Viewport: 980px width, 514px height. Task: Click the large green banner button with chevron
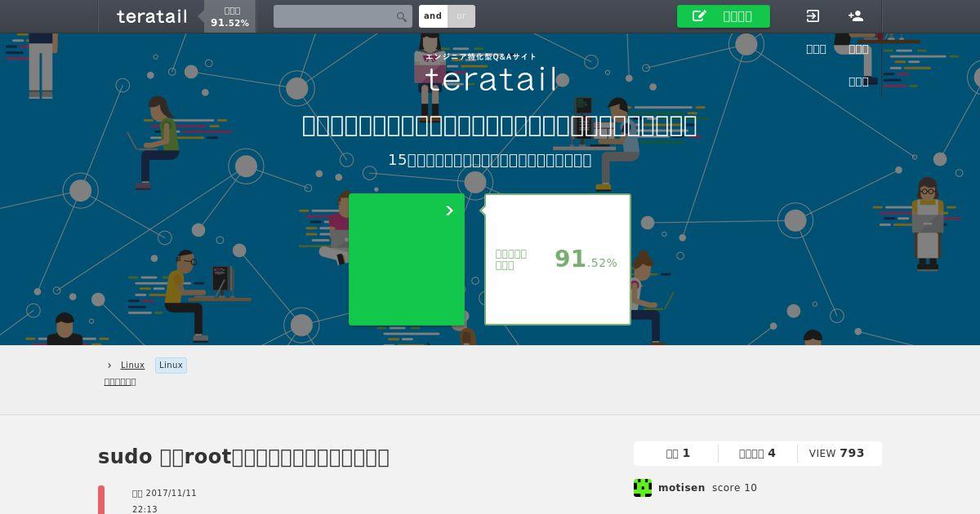407,259
